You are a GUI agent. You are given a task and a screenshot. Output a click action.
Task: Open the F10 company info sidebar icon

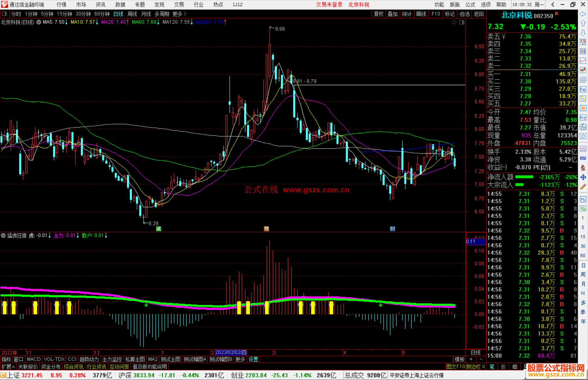(583, 89)
